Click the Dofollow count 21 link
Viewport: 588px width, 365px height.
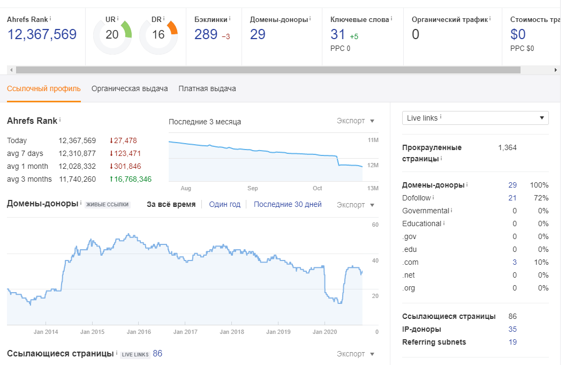click(x=512, y=198)
